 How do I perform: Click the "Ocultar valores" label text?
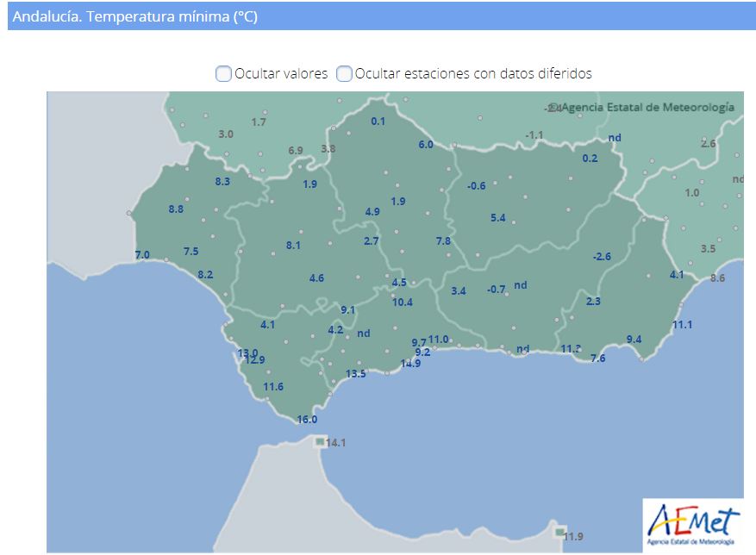281,74
